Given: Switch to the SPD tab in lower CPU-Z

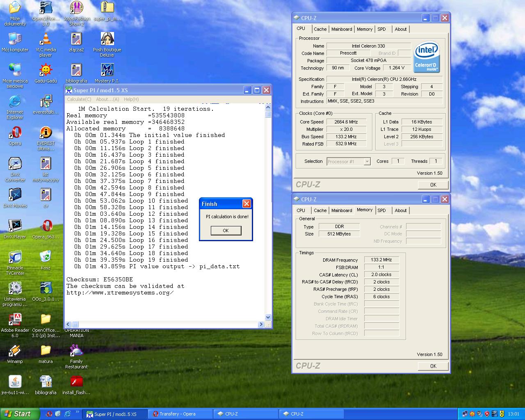Looking at the screenshot, I should pyautogui.click(x=381, y=210).
